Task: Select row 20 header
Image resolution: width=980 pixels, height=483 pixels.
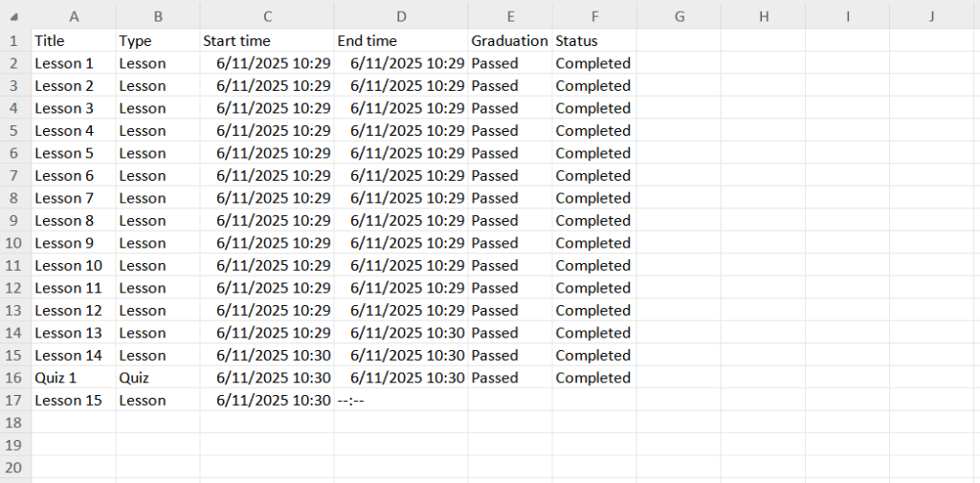Action: point(14,468)
